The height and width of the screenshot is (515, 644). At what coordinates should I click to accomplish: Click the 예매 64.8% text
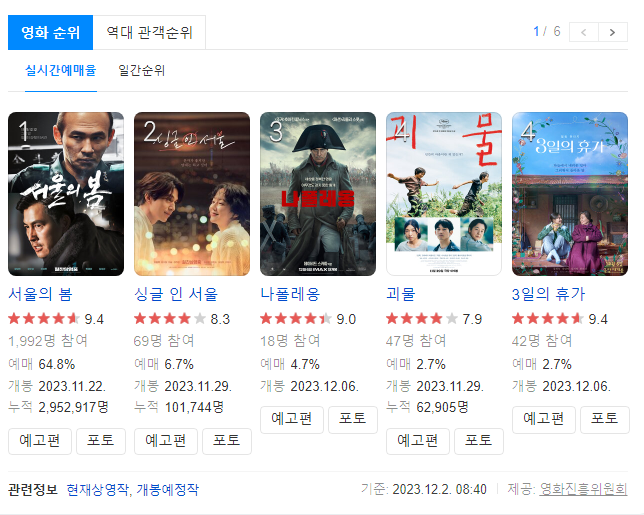click(41, 364)
